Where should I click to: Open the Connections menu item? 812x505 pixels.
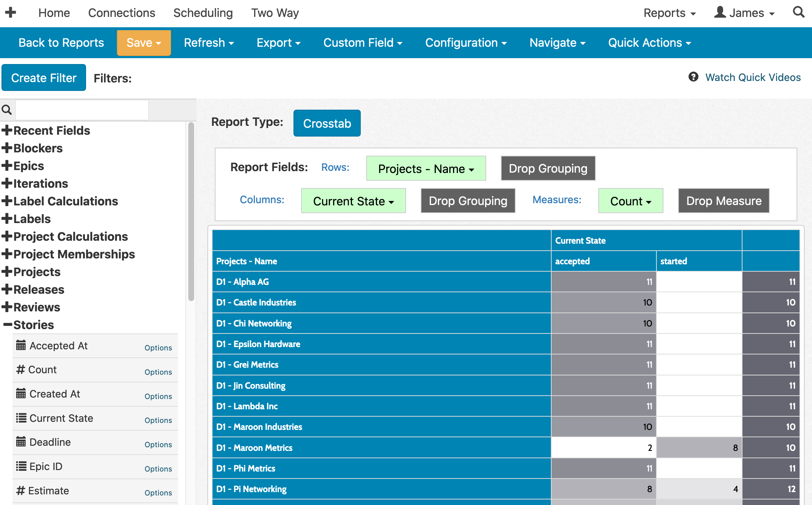tap(122, 13)
